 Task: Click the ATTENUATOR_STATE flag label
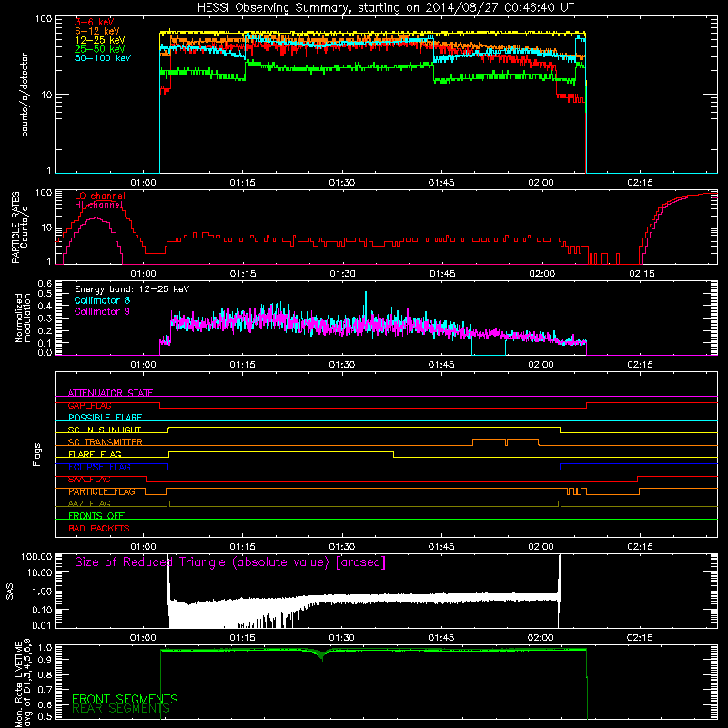click(x=110, y=393)
